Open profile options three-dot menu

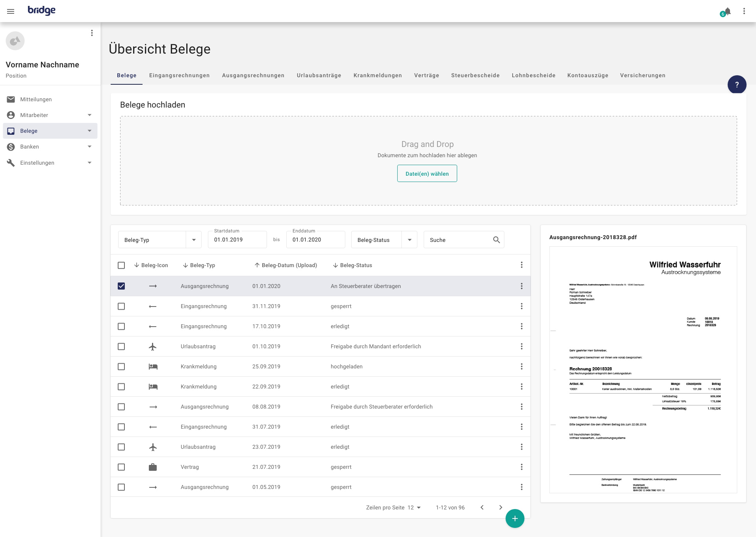(x=92, y=33)
